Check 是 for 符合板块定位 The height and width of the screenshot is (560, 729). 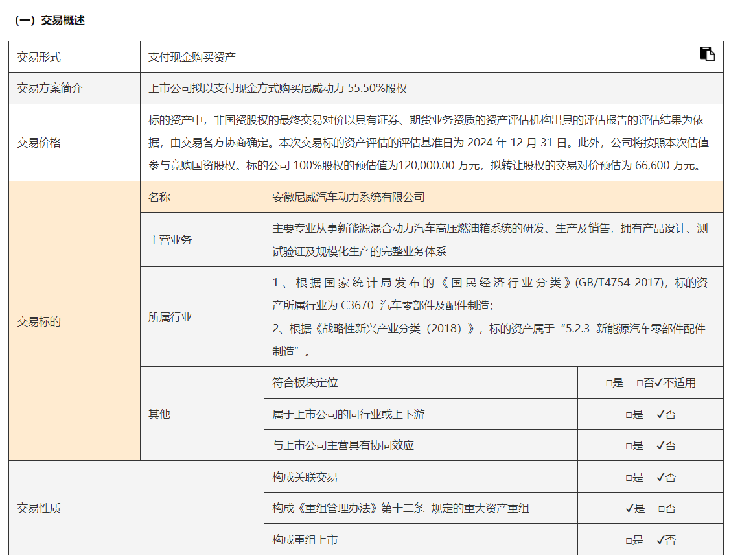pos(609,383)
